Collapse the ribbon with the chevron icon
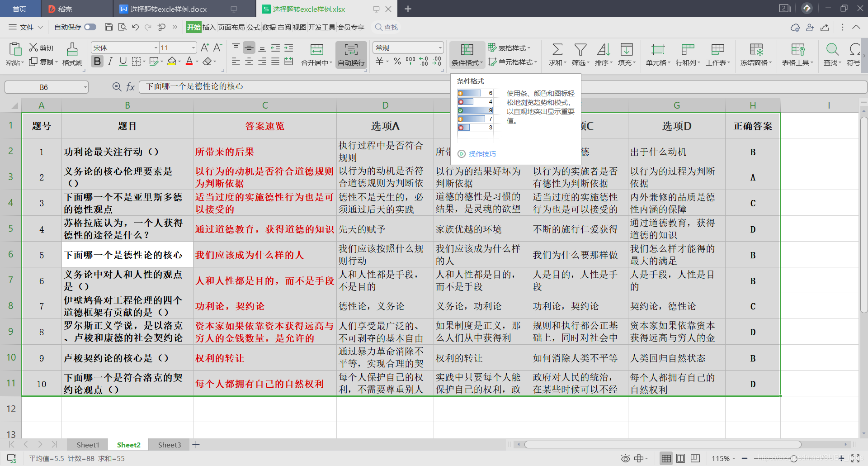The width and height of the screenshot is (868, 466). (x=856, y=27)
